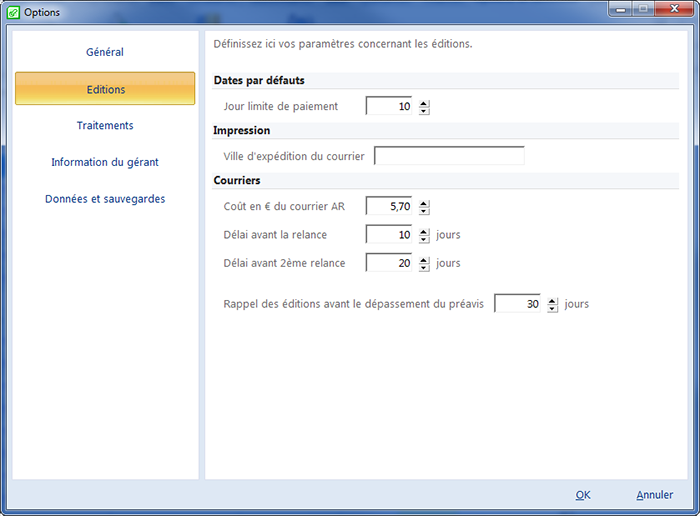Open the Général settings section
Image resolution: width=700 pixels, height=516 pixels.
pyautogui.click(x=105, y=52)
